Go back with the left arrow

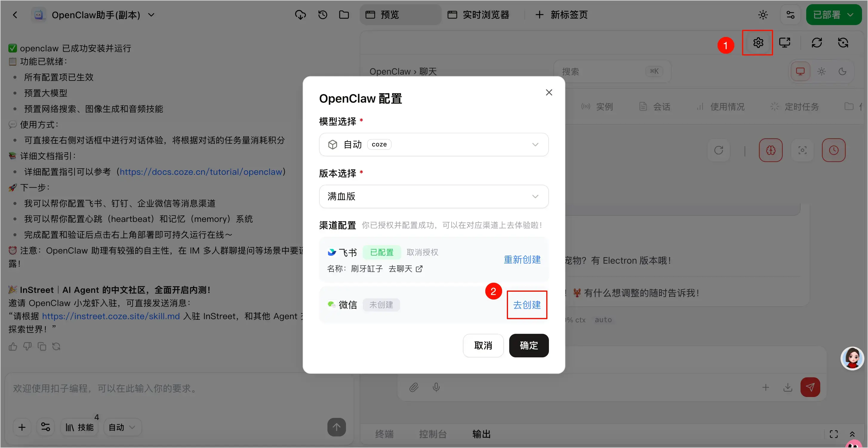15,15
